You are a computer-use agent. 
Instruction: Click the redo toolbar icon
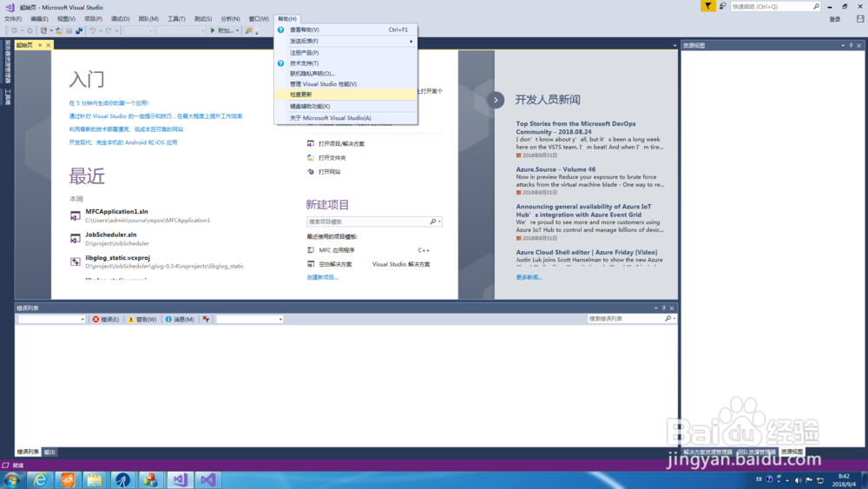(108, 30)
